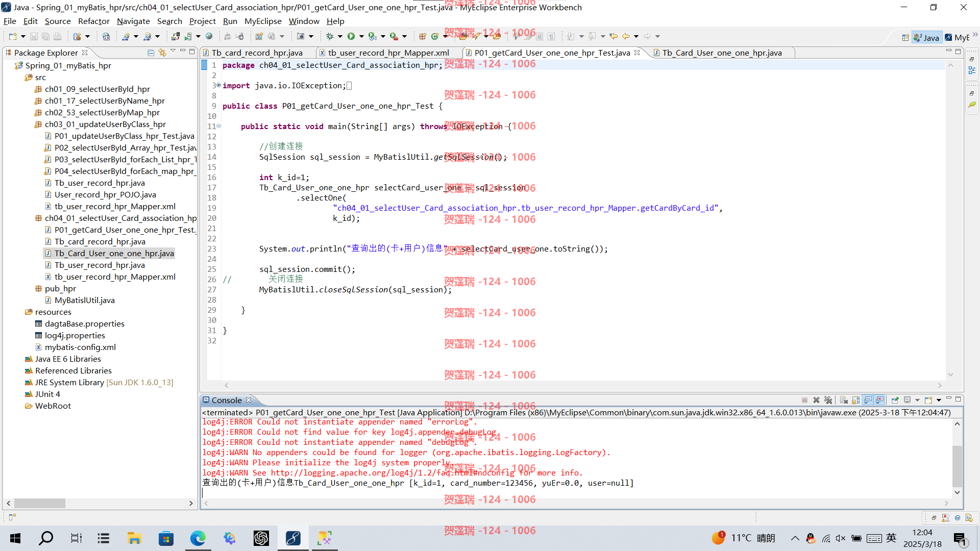Click the Windows Start button
Image resolution: width=980 pixels, height=551 pixels.
click(x=15, y=538)
